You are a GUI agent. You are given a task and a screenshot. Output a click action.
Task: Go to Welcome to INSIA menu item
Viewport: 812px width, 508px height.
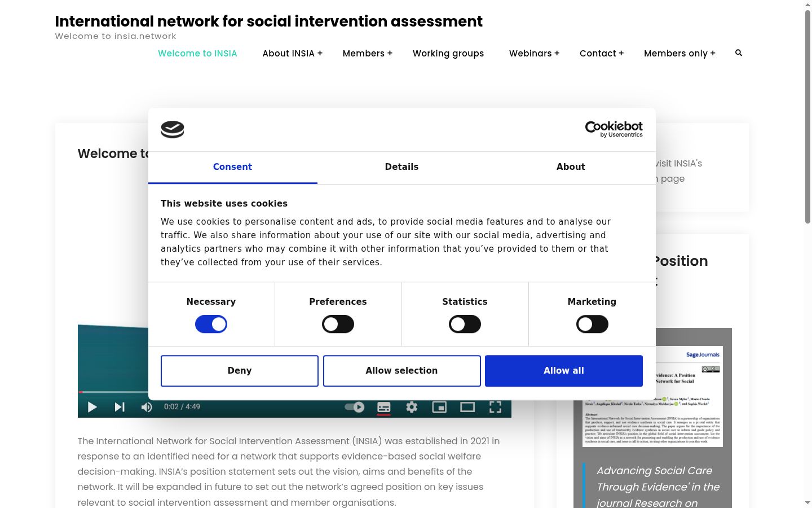click(197, 53)
